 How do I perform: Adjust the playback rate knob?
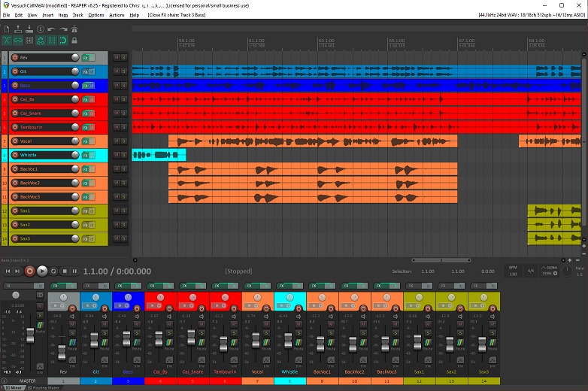[567, 271]
